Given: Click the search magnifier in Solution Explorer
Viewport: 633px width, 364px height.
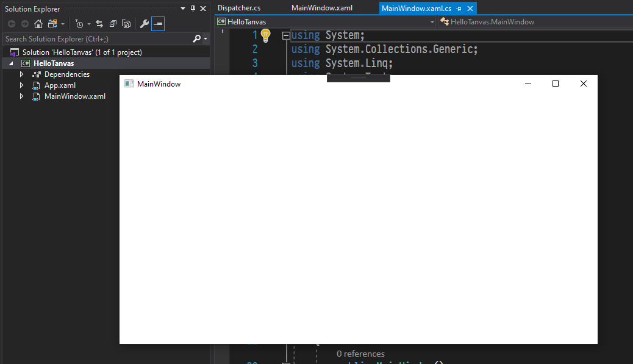Looking at the screenshot, I should [196, 38].
